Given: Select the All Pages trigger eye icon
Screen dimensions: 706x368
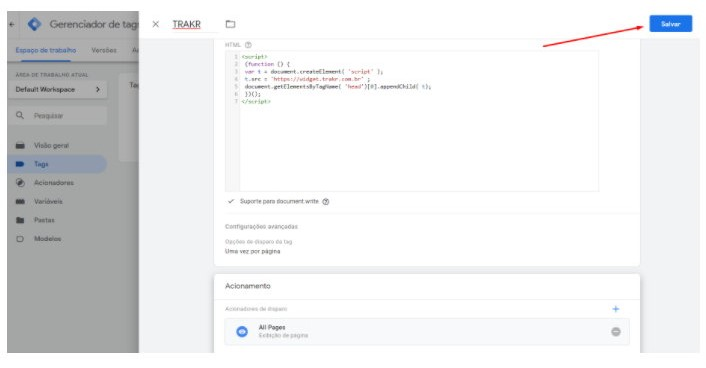Looking at the screenshot, I should (242, 332).
